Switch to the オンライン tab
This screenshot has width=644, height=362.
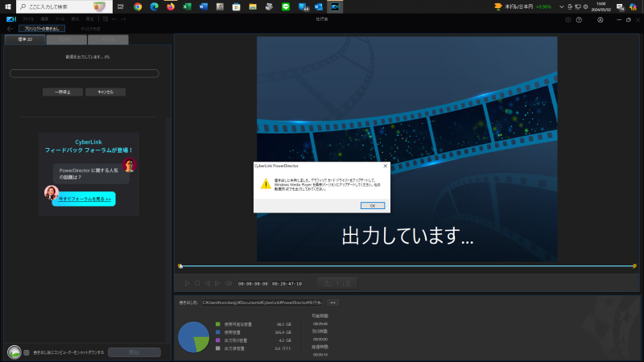pos(67,39)
